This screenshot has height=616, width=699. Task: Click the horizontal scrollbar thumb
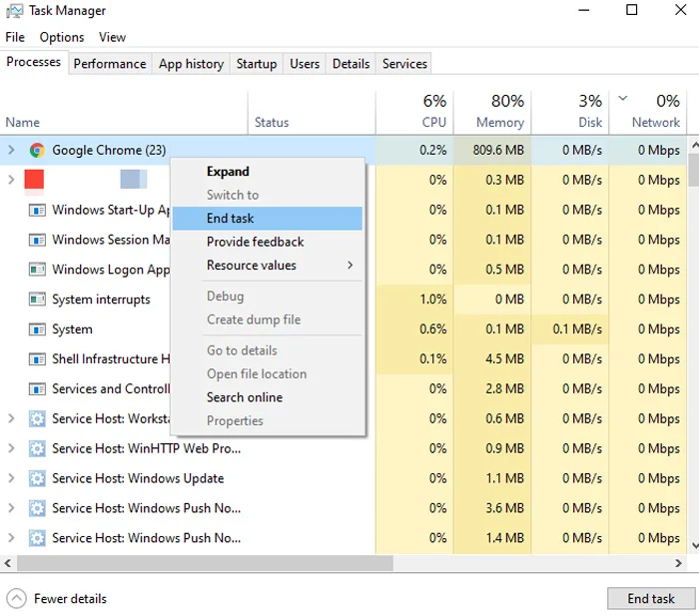205,563
